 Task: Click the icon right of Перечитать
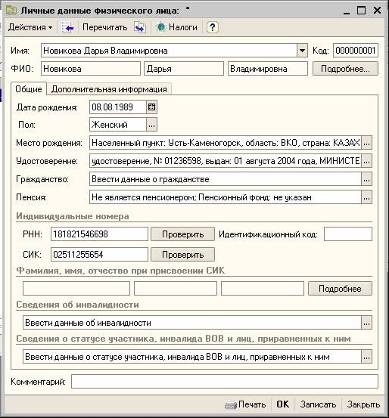click(x=140, y=27)
